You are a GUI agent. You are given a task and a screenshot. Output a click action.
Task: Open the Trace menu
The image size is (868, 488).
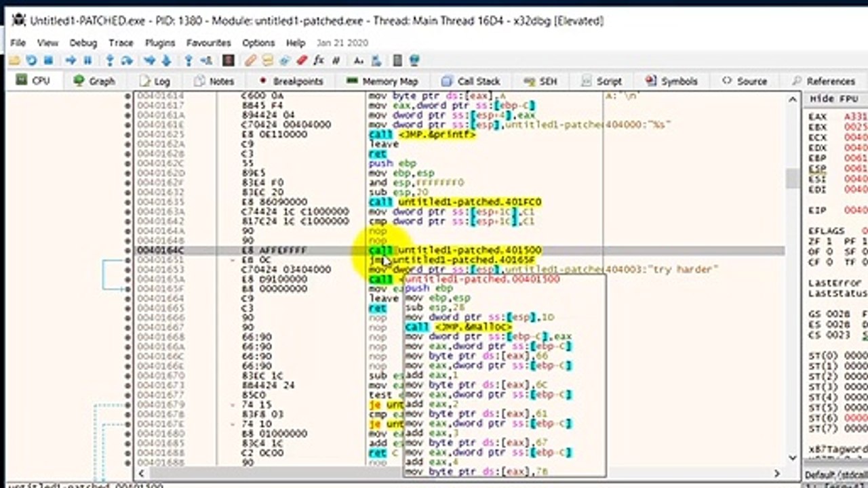[x=121, y=43]
